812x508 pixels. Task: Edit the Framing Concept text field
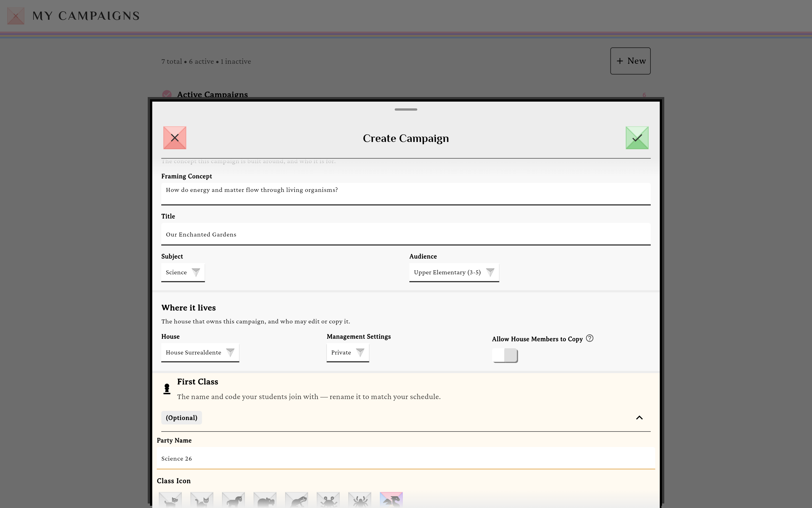[406, 194]
